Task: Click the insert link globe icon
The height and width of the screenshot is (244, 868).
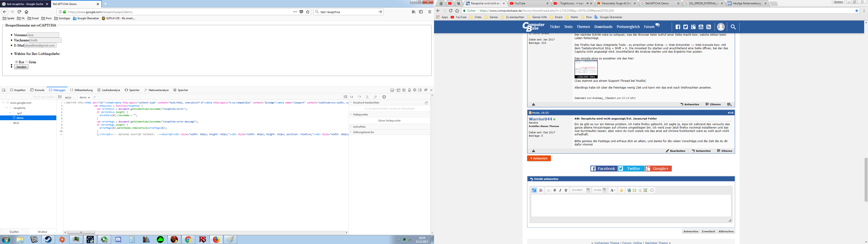Action: pyautogui.click(x=629, y=190)
